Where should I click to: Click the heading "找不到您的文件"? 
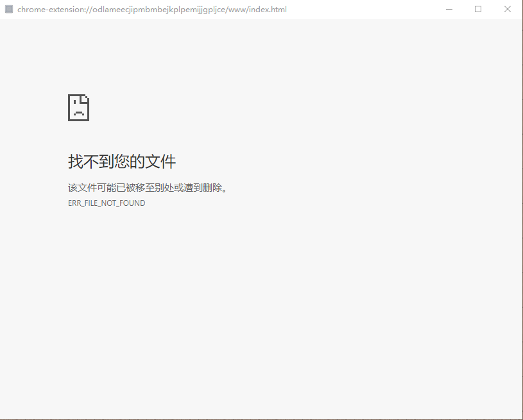pyautogui.click(x=122, y=162)
